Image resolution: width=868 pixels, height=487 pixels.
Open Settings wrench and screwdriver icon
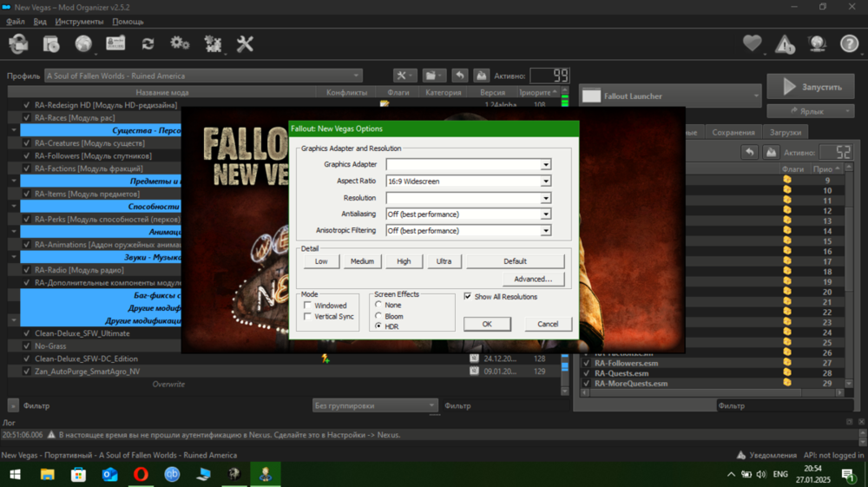tap(245, 43)
